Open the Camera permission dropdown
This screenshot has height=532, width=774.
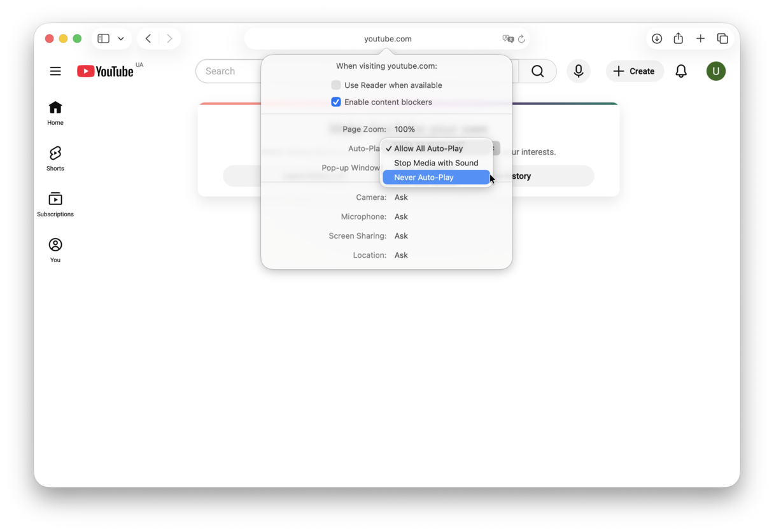pyautogui.click(x=401, y=197)
